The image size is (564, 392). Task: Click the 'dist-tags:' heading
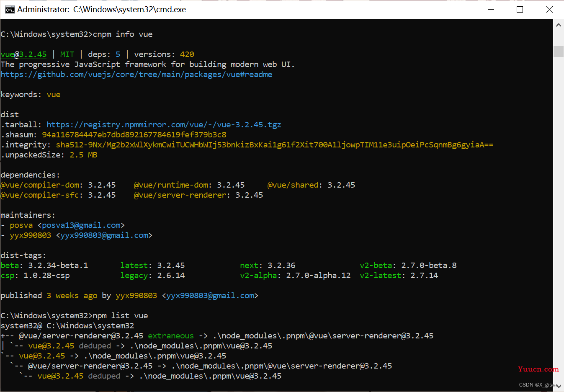point(23,255)
